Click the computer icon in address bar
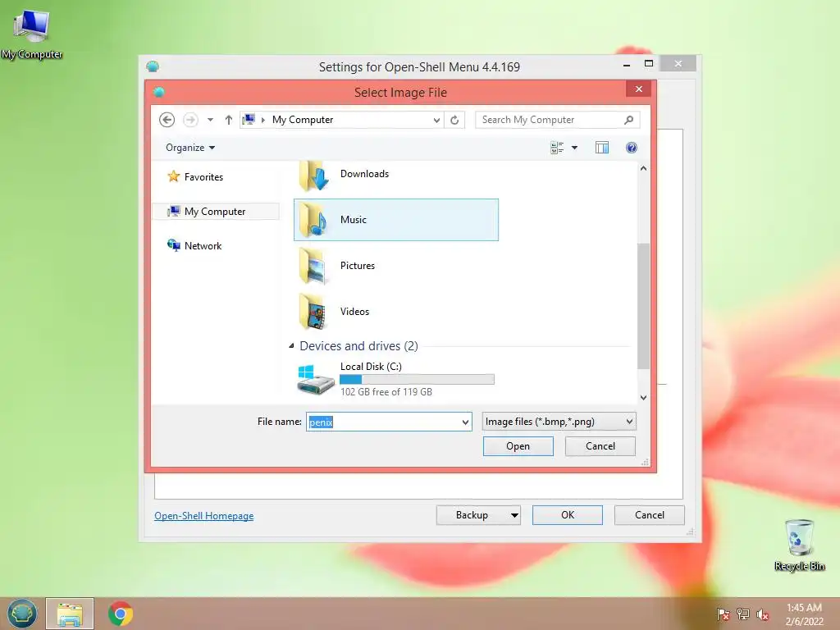The image size is (840, 630). [x=249, y=119]
